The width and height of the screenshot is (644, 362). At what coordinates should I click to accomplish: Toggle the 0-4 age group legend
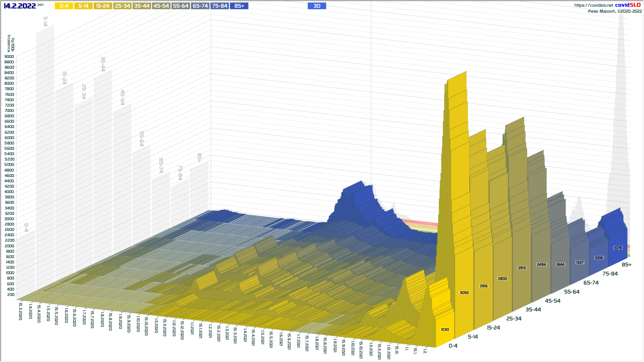tap(64, 6)
